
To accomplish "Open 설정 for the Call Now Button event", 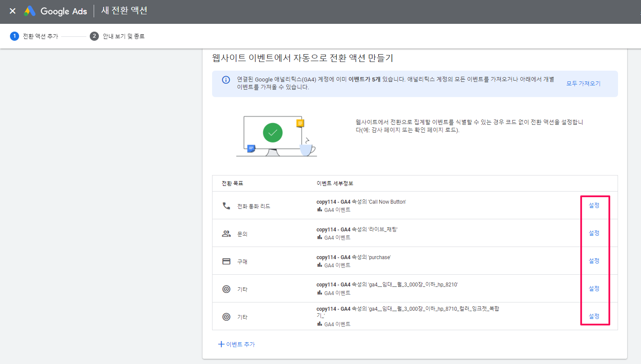I will coord(595,207).
